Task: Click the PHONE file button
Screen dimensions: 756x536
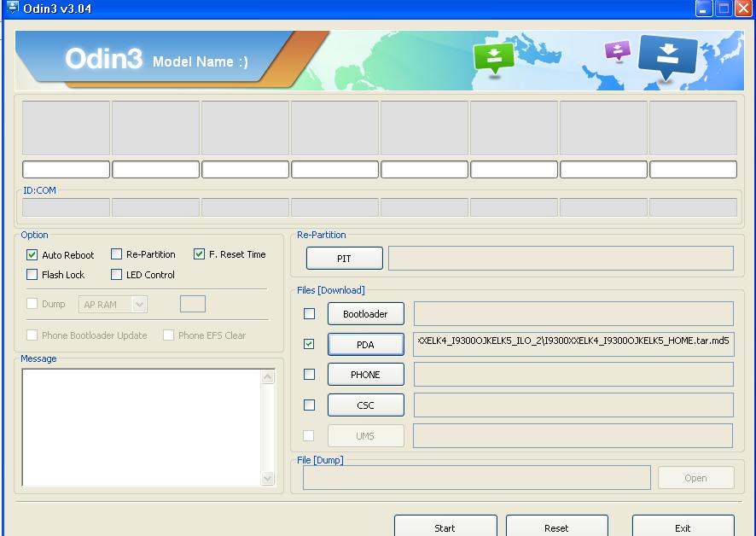Action: pyautogui.click(x=365, y=375)
